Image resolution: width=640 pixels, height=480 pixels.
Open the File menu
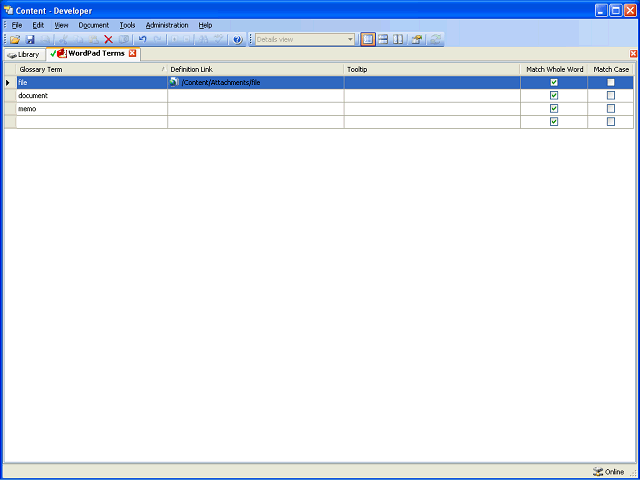[x=17, y=25]
